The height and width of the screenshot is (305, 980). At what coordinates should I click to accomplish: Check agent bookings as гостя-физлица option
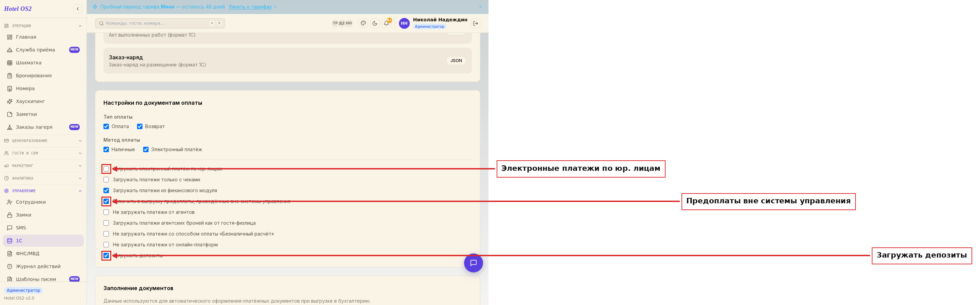[106, 223]
